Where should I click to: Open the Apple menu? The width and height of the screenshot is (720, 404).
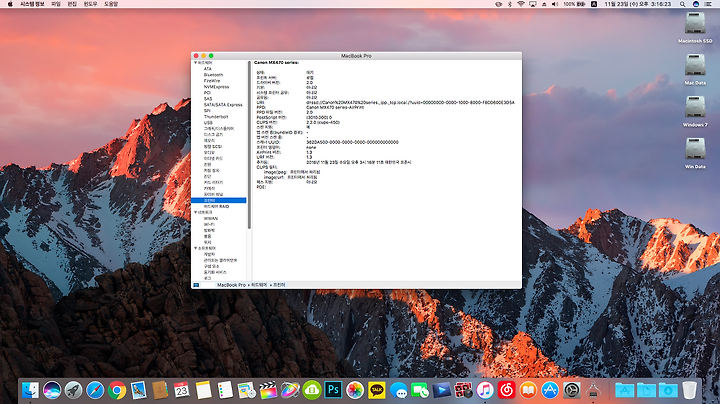pyautogui.click(x=10, y=4)
